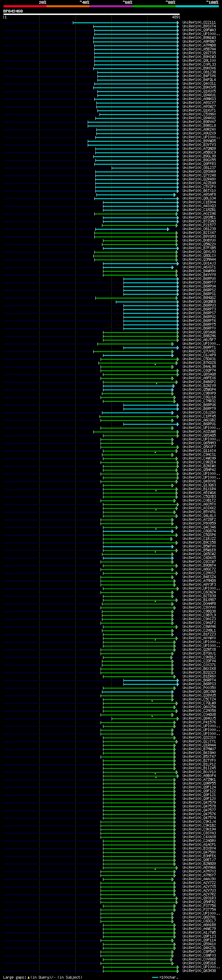Select hit label UniRef100_A9NKG3
Image resolution: width=222 pixels, height=980 pixels.
tap(199, 99)
